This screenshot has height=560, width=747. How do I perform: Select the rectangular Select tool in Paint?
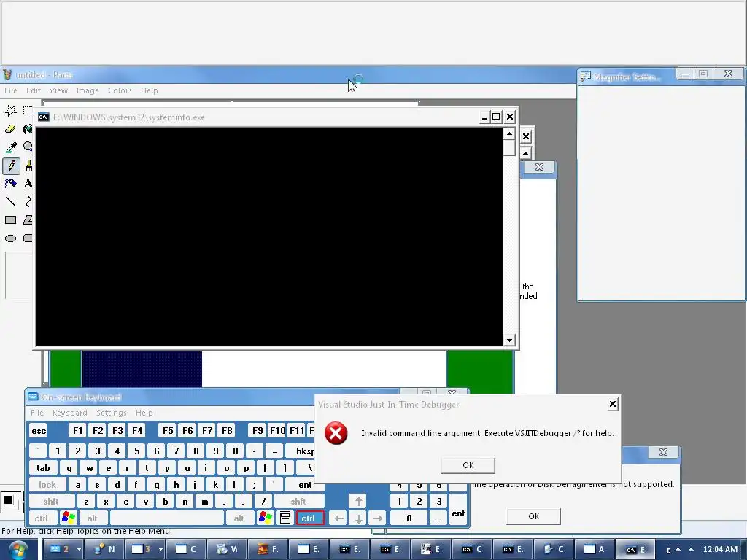(28, 111)
